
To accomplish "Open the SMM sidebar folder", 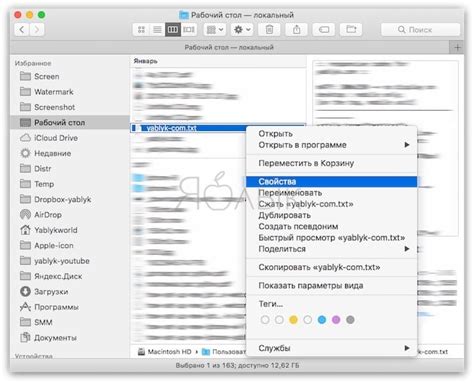I will 70,322.
